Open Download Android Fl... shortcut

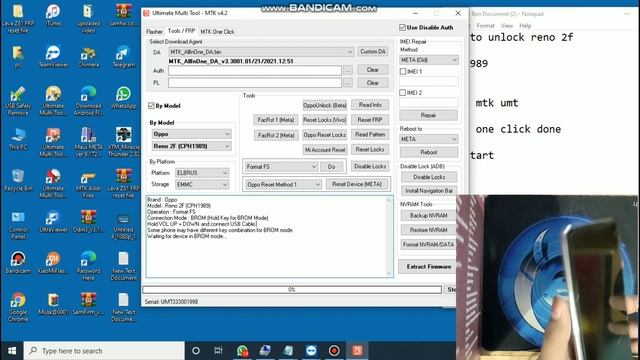(x=88, y=101)
